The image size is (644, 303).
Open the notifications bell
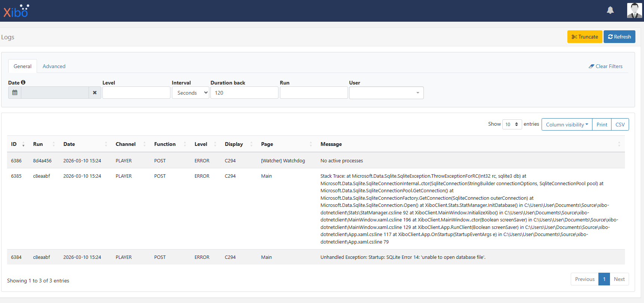click(610, 10)
